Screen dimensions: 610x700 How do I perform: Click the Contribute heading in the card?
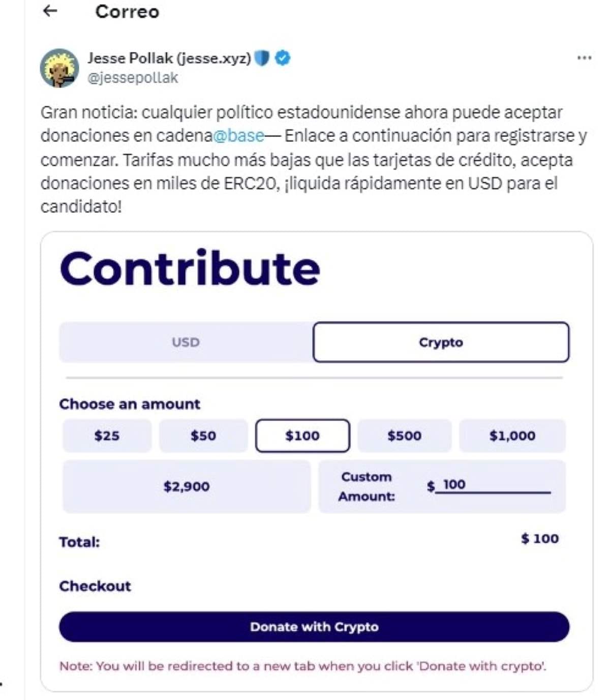pos(190,269)
